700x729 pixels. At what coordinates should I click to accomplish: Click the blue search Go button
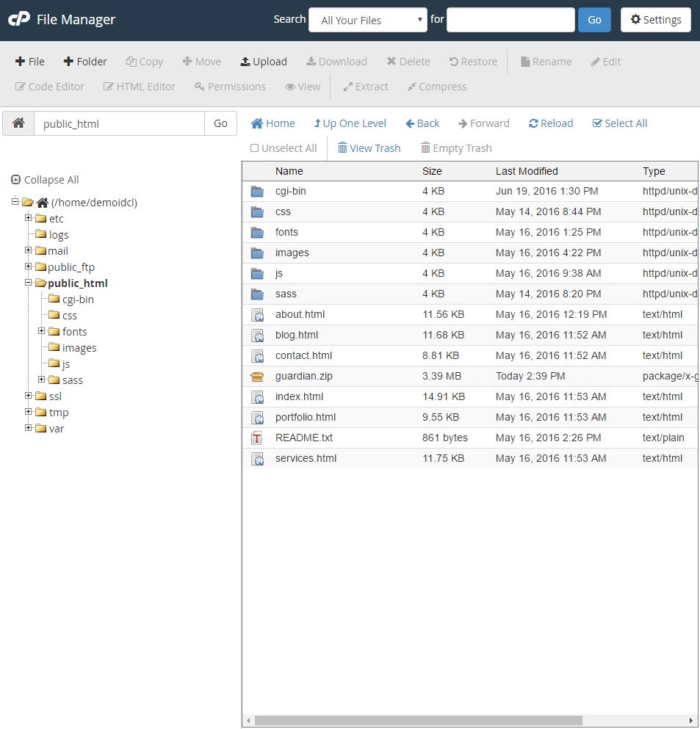[594, 20]
